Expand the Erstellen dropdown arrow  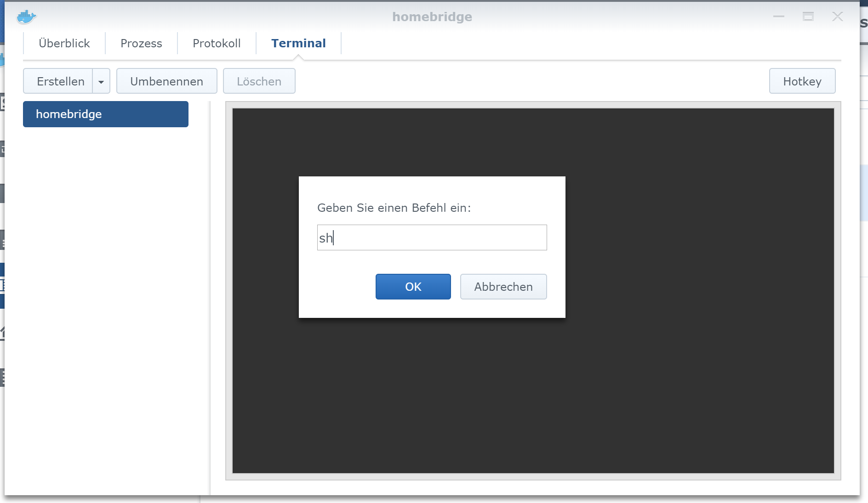101,81
